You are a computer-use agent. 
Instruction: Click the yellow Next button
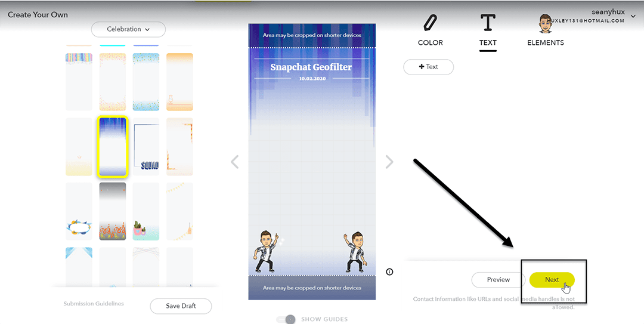552,280
